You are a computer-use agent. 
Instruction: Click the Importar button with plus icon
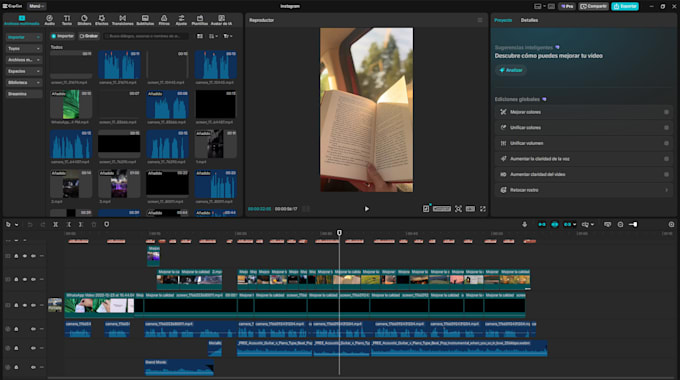tap(63, 36)
